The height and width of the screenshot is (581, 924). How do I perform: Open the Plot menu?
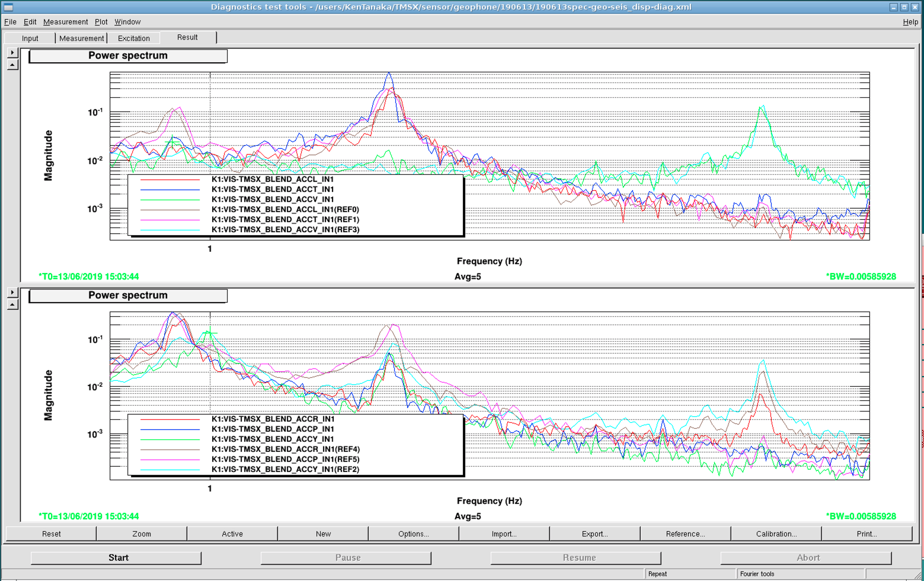[101, 22]
